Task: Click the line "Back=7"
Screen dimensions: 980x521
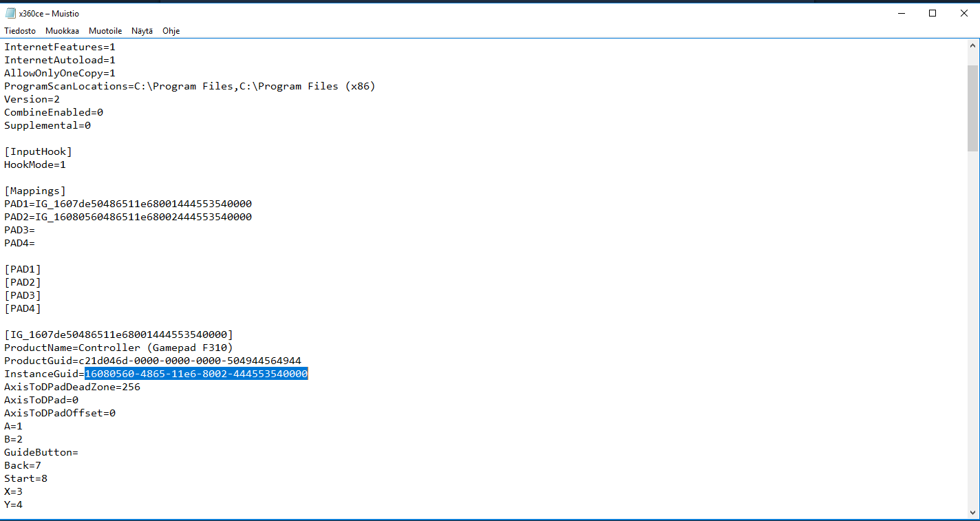Action: pos(23,465)
